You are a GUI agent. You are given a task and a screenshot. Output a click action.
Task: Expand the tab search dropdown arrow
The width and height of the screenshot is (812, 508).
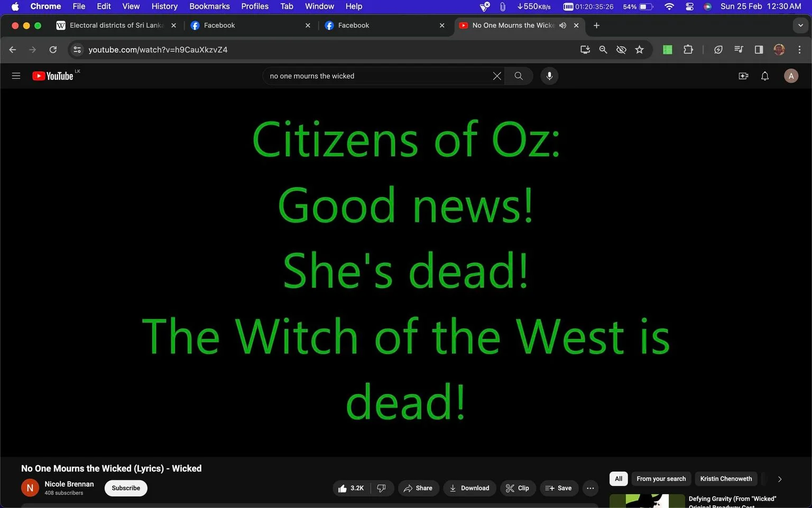tap(800, 25)
